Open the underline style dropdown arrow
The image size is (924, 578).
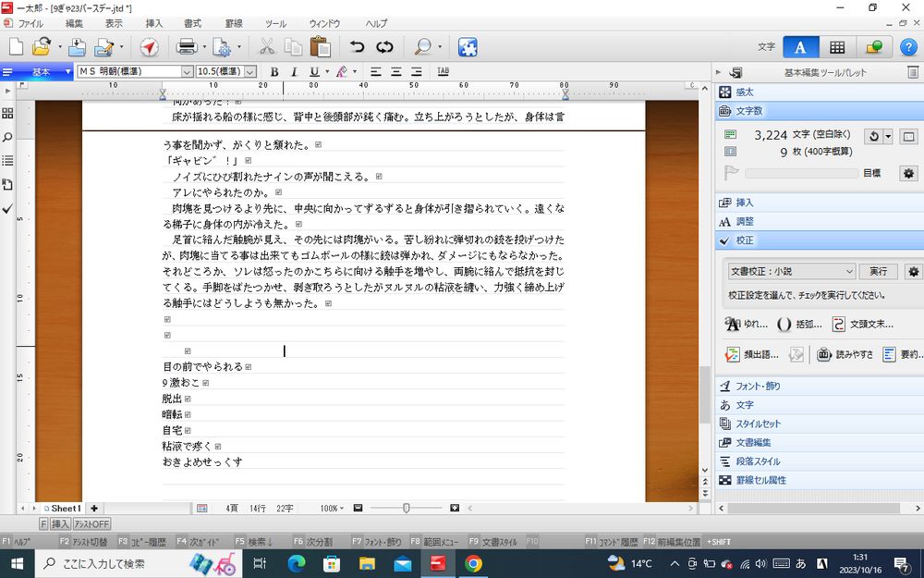327,72
